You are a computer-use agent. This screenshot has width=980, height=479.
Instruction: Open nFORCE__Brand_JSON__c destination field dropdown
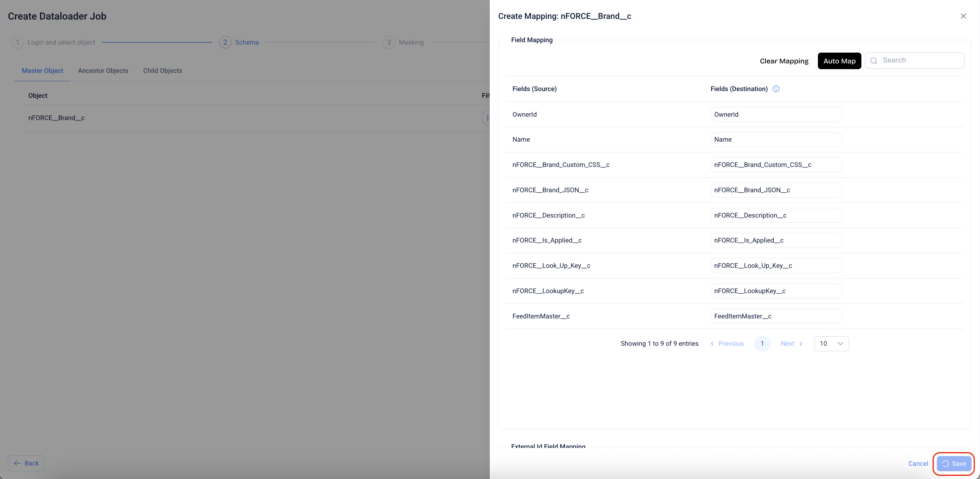click(x=776, y=190)
